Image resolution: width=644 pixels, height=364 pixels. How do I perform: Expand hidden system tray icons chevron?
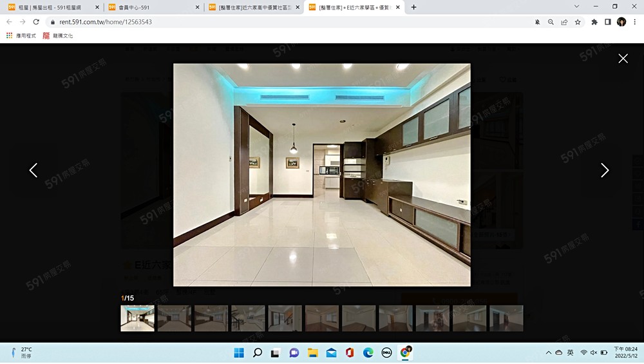[x=548, y=352]
